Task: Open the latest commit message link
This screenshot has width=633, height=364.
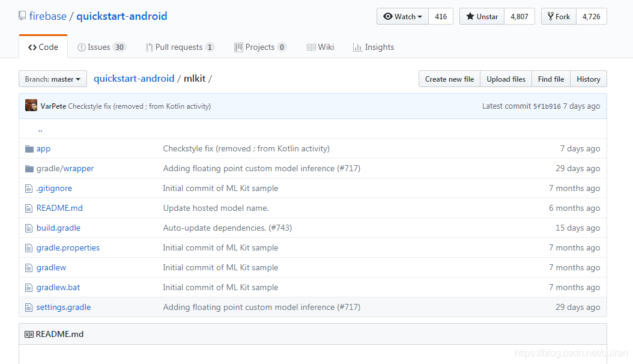Action: (139, 106)
